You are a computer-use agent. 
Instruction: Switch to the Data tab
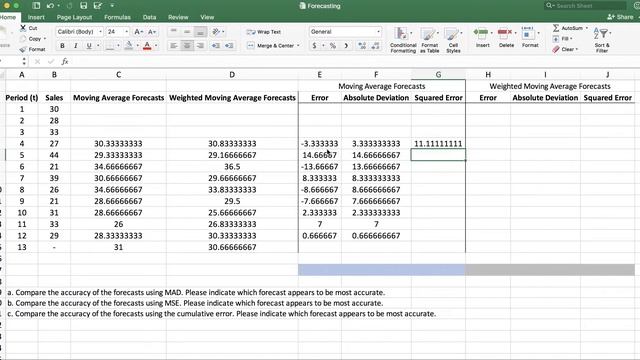pos(149,17)
